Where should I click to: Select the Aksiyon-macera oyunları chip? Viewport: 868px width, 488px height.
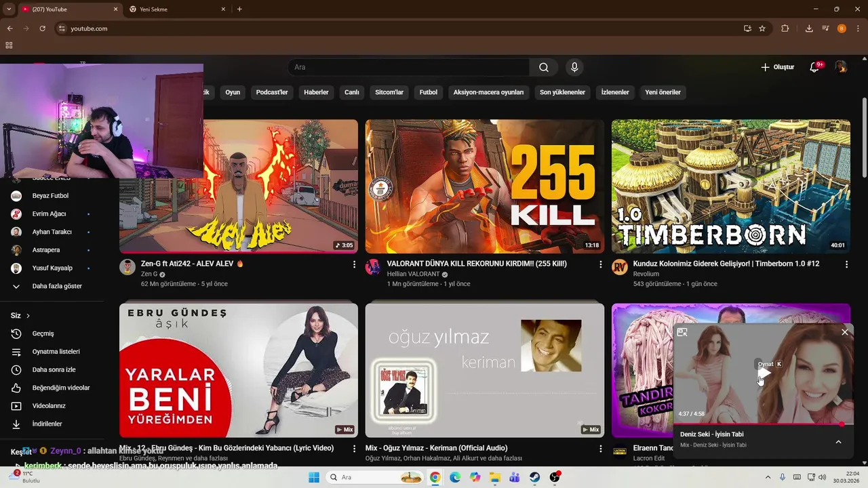coord(488,92)
